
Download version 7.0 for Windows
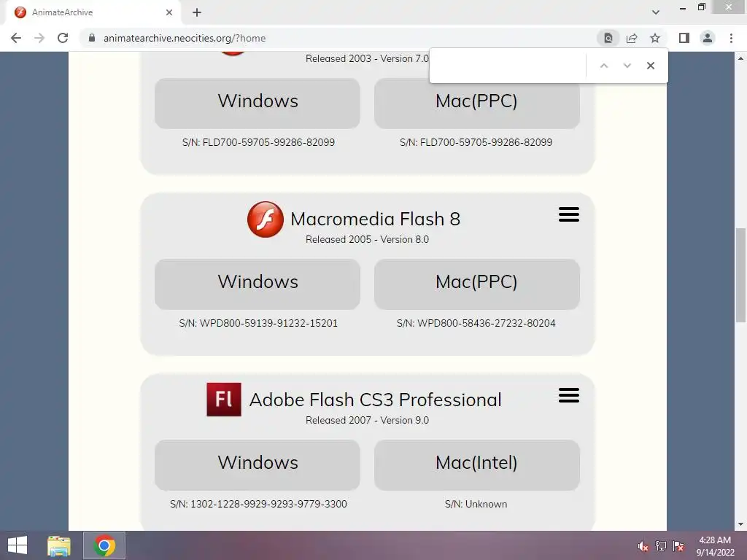[258, 104]
